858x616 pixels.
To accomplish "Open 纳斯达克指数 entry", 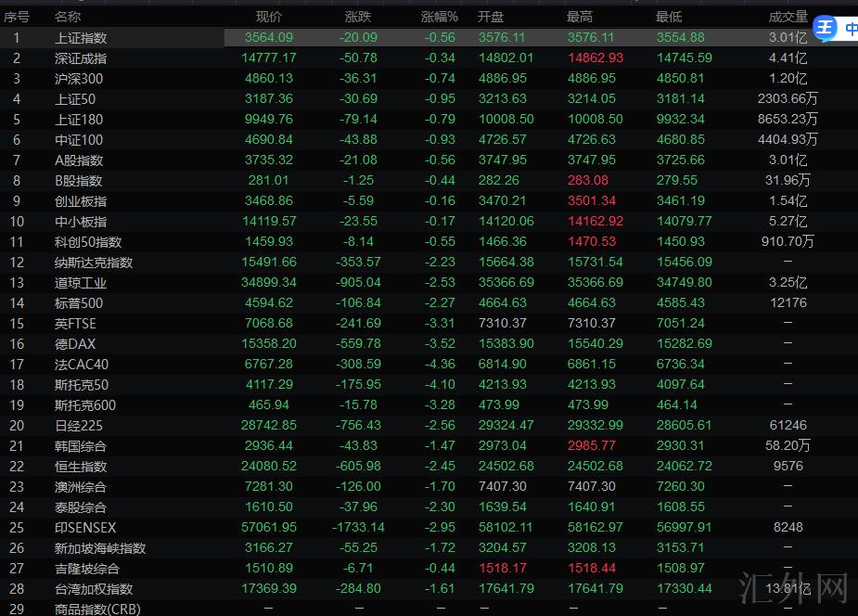I will click(94, 263).
